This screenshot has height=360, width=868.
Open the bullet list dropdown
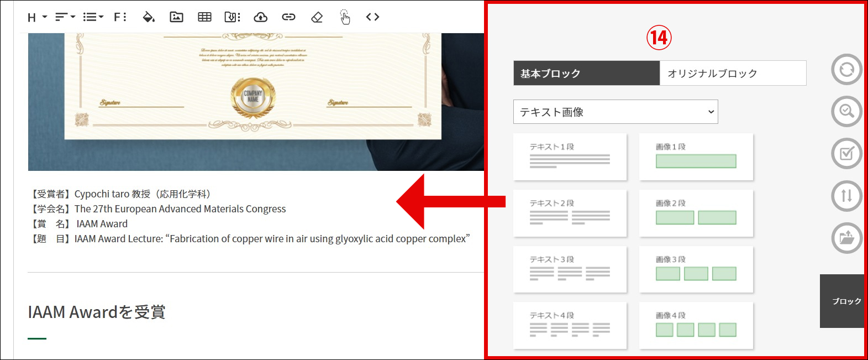point(93,18)
